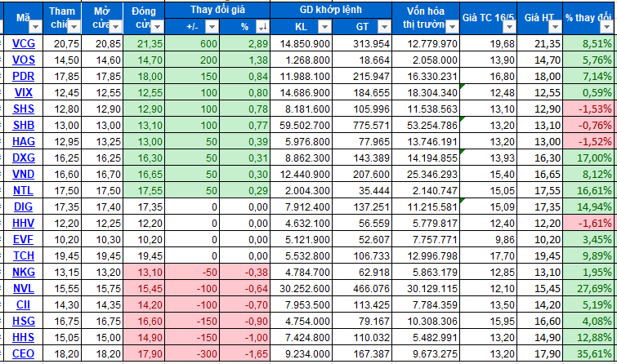
Task: Select SHS percent change cell -1,53%
Action: (x=588, y=109)
